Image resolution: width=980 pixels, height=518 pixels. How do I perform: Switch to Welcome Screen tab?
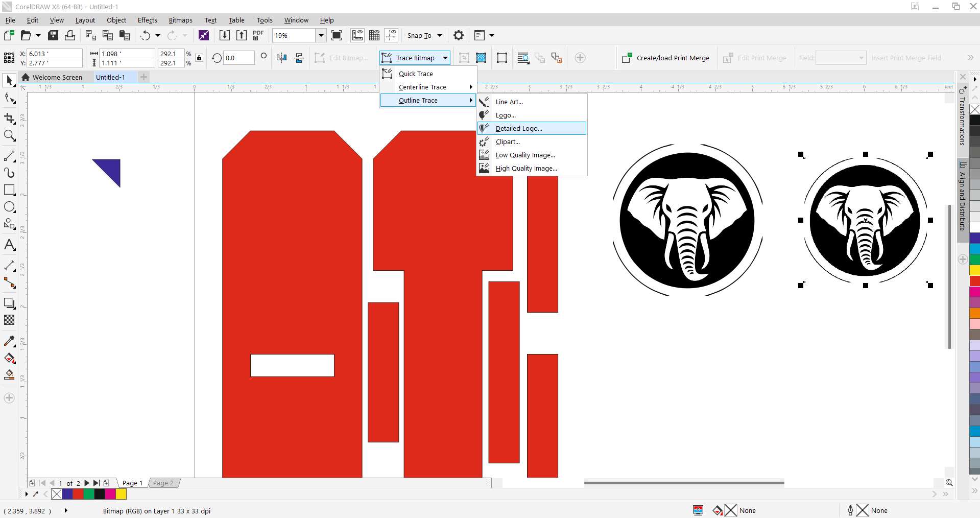[52, 77]
